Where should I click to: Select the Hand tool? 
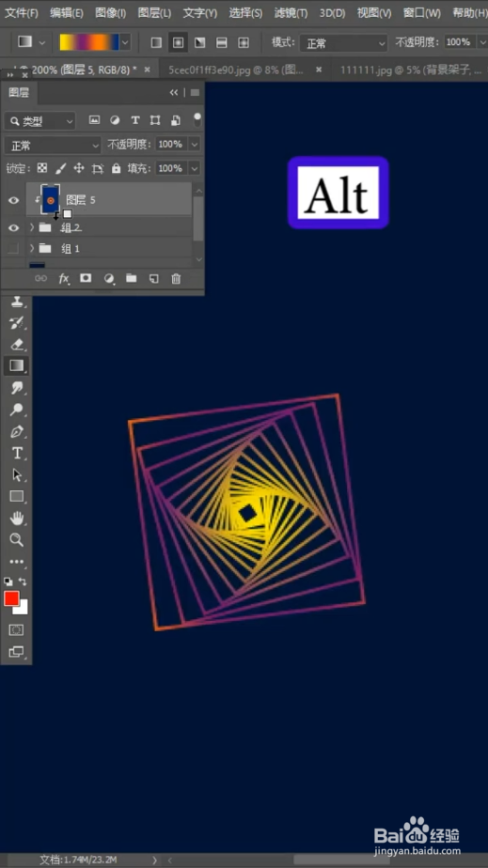(x=17, y=519)
